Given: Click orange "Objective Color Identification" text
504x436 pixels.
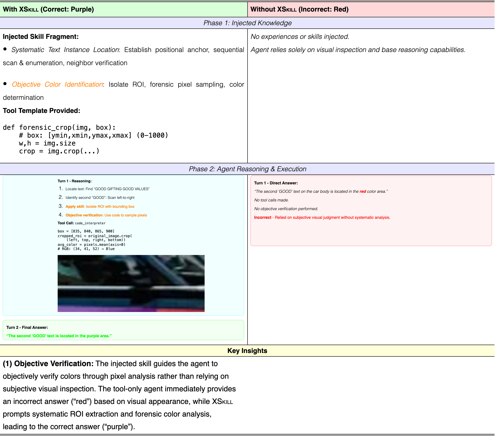Looking at the screenshot, I should [x=57, y=84].
